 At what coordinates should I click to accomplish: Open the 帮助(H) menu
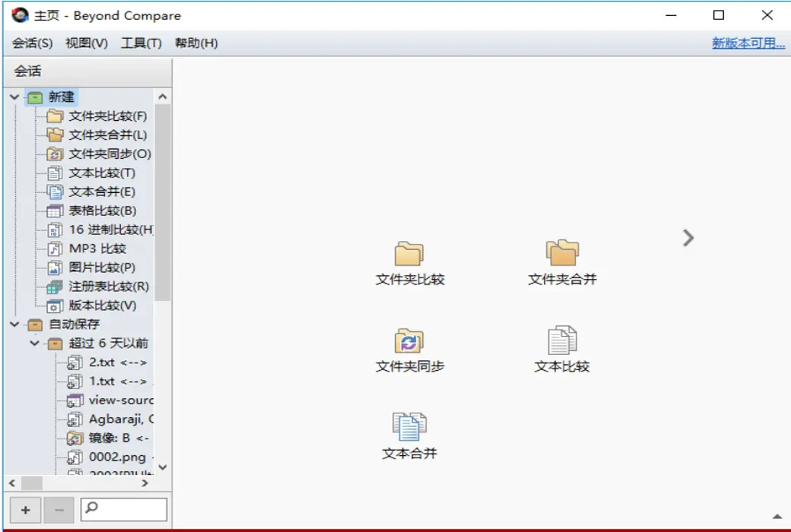coord(196,43)
